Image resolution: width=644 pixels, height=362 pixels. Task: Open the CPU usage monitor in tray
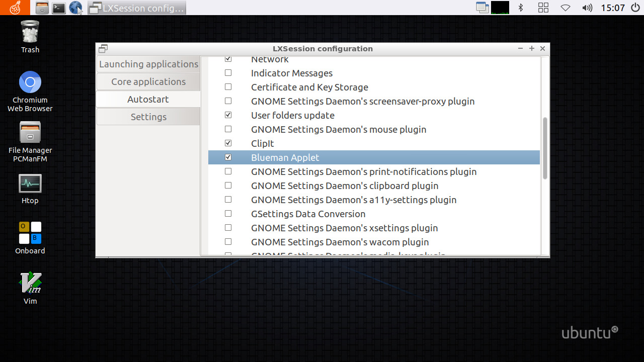click(x=500, y=8)
